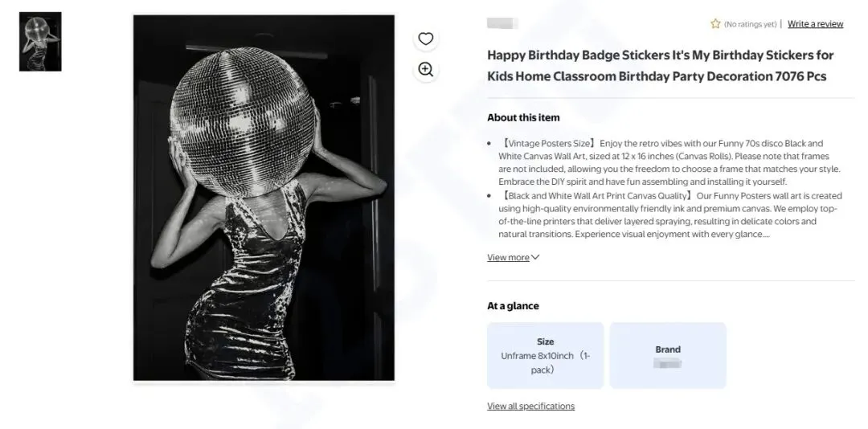The height and width of the screenshot is (429, 868).
Task: Click the star rating icon
Action: click(715, 24)
